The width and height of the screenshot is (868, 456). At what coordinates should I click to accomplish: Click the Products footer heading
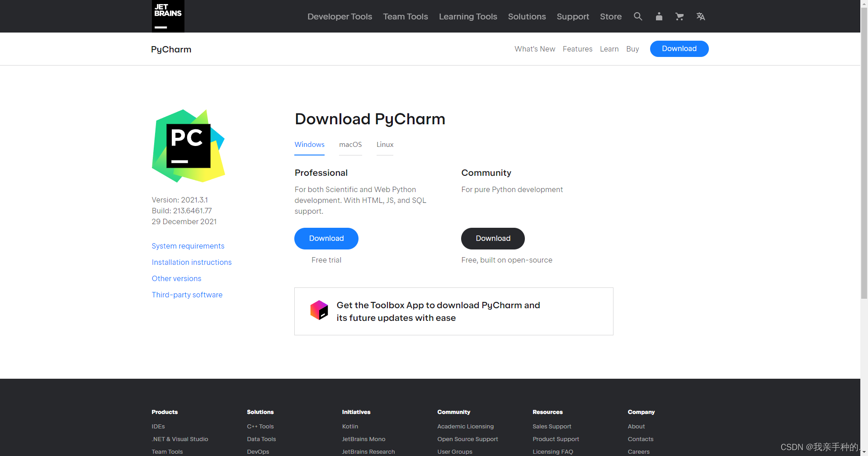165,412
